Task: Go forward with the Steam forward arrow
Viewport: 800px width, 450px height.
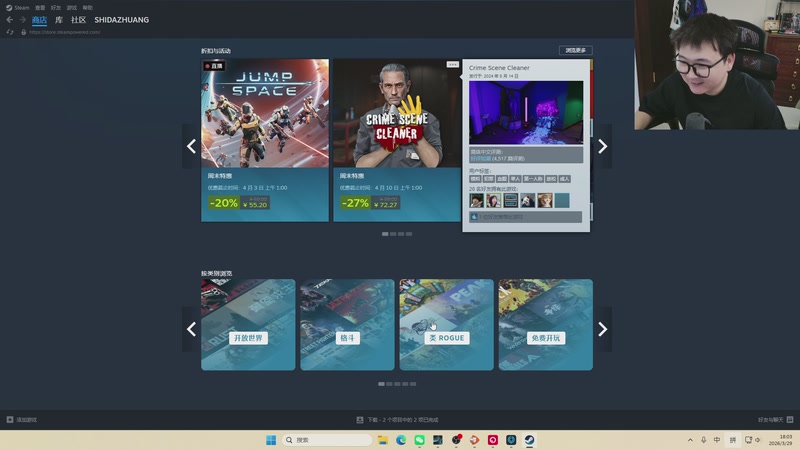Action: click(22, 19)
